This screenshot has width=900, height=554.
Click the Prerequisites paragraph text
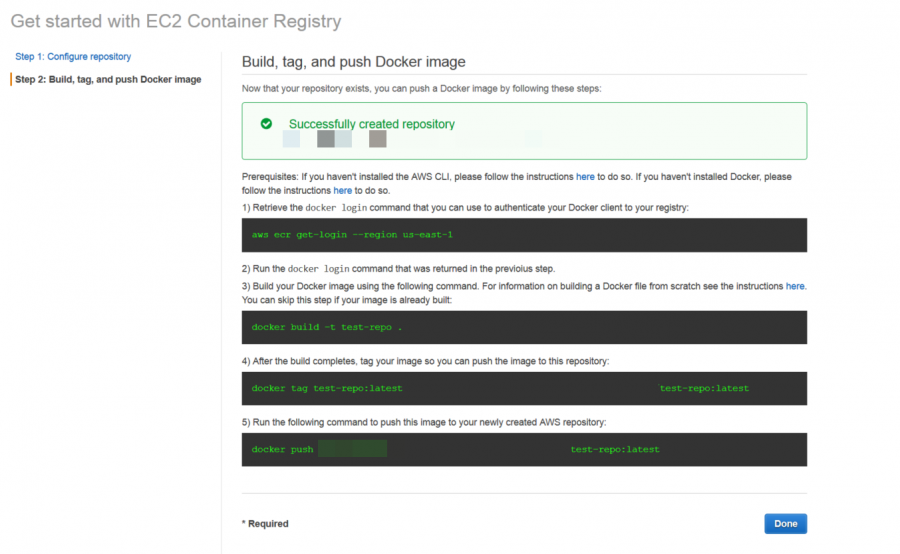517,184
